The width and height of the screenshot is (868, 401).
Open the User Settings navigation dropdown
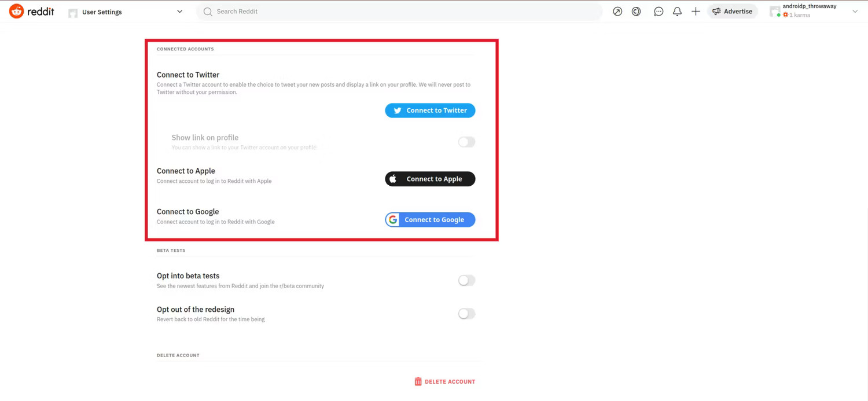tap(126, 12)
